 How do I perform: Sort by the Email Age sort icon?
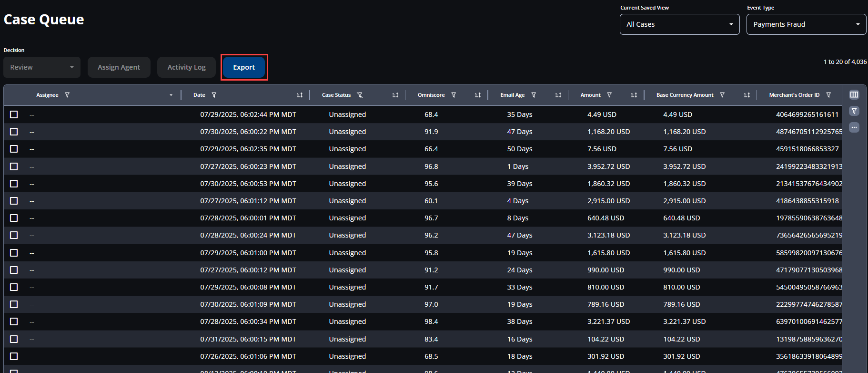click(558, 95)
